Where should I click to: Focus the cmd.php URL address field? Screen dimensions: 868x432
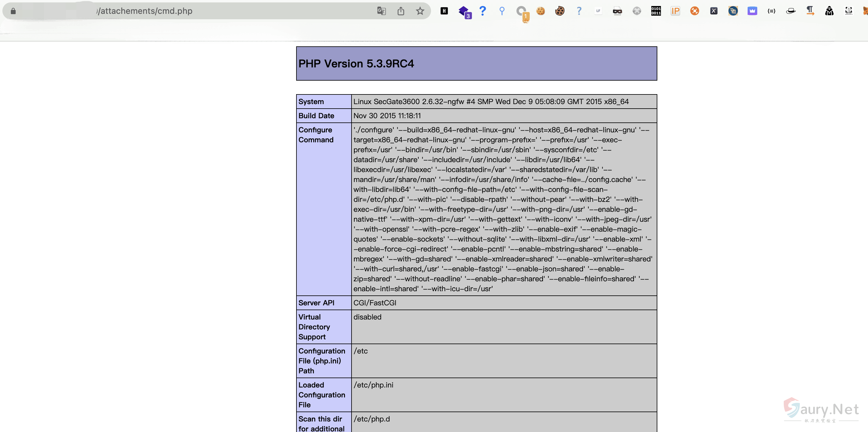click(202, 11)
